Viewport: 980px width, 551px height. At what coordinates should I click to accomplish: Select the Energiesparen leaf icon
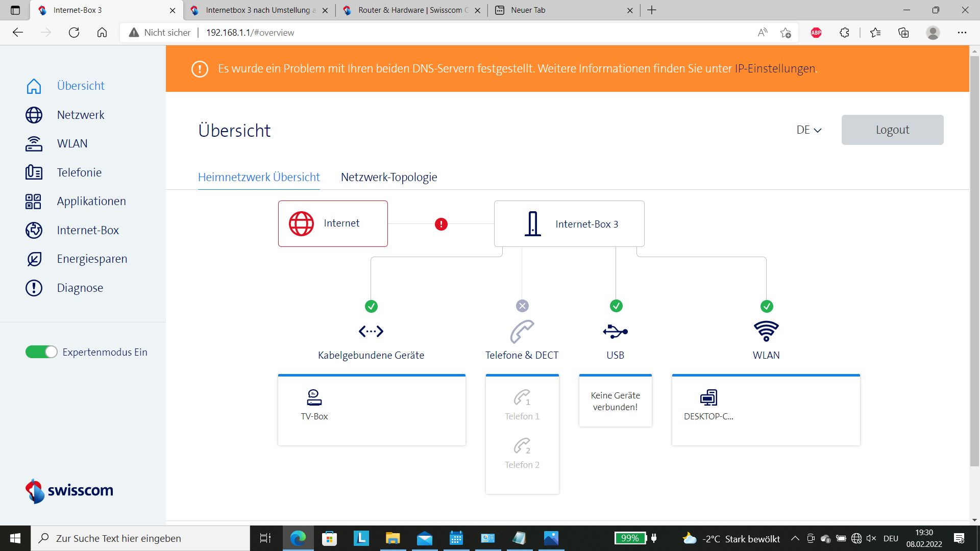tap(34, 259)
